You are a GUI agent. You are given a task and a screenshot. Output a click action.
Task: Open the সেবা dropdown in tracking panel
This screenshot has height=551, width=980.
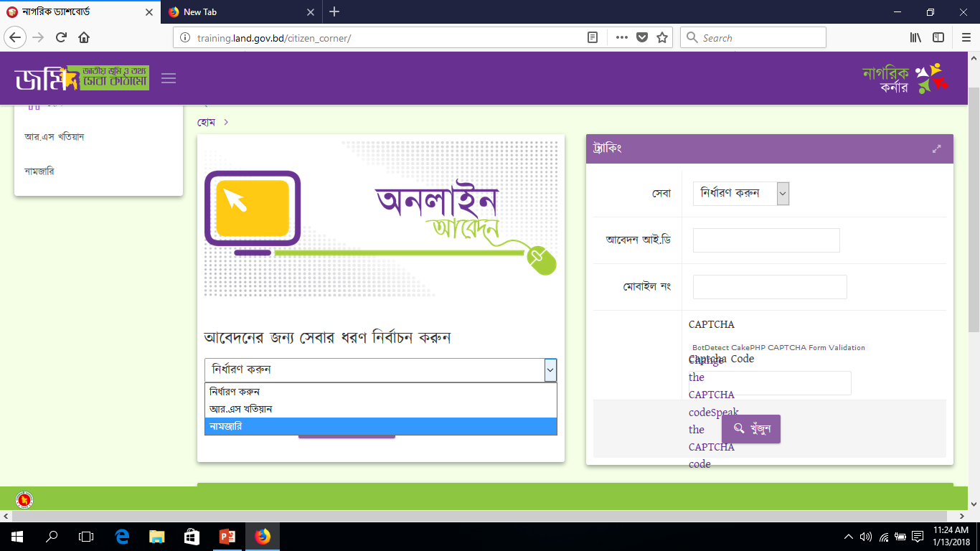tap(740, 193)
